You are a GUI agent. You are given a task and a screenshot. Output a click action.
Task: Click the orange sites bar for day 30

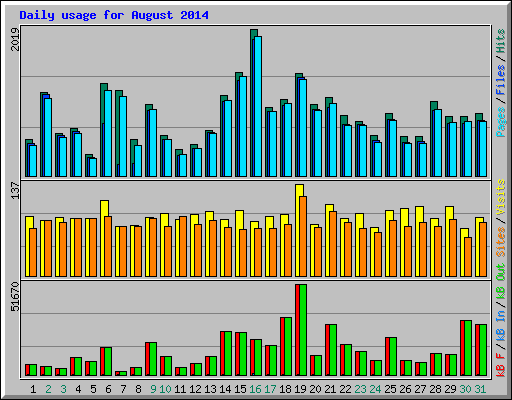point(468,257)
